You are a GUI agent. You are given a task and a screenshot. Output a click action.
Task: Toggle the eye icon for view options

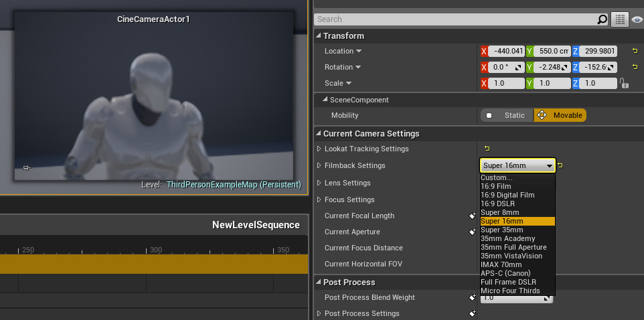pyautogui.click(x=637, y=19)
